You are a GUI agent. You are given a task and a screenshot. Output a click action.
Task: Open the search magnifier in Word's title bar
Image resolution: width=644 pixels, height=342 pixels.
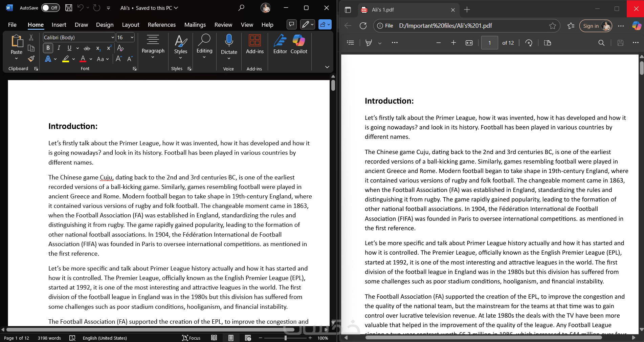241,8
